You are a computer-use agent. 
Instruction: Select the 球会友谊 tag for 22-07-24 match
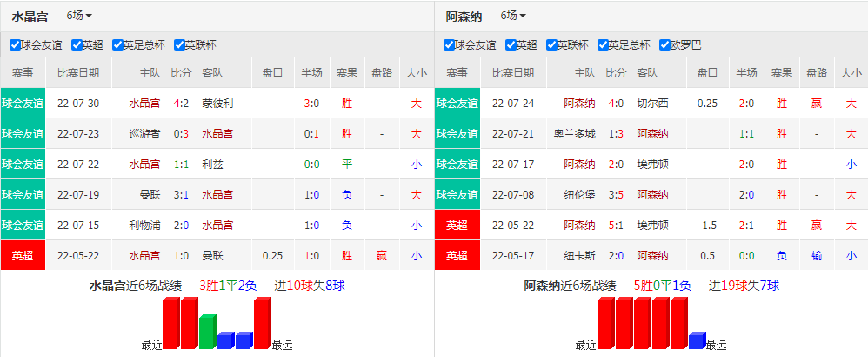pyautogui.click(x=457, y=103)
